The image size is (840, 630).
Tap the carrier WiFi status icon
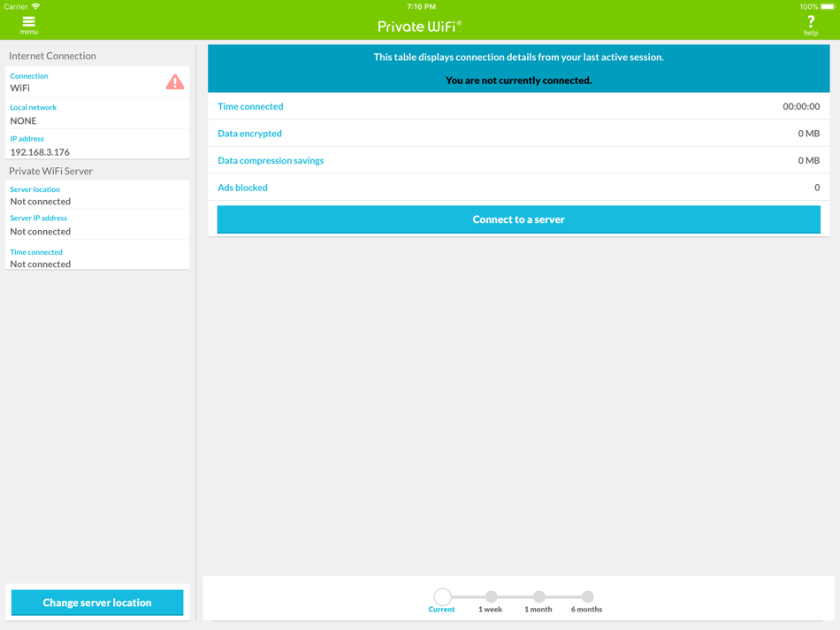(x=36, y=6)
